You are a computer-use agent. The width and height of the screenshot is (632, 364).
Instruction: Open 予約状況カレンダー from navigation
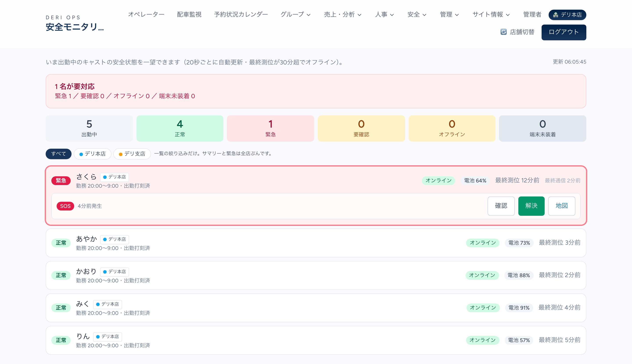[x=241, y=14]
